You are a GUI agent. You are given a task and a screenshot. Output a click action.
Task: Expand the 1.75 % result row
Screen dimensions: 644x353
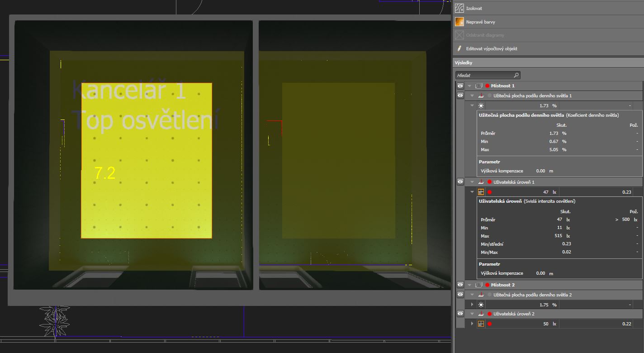coord(472,305)
